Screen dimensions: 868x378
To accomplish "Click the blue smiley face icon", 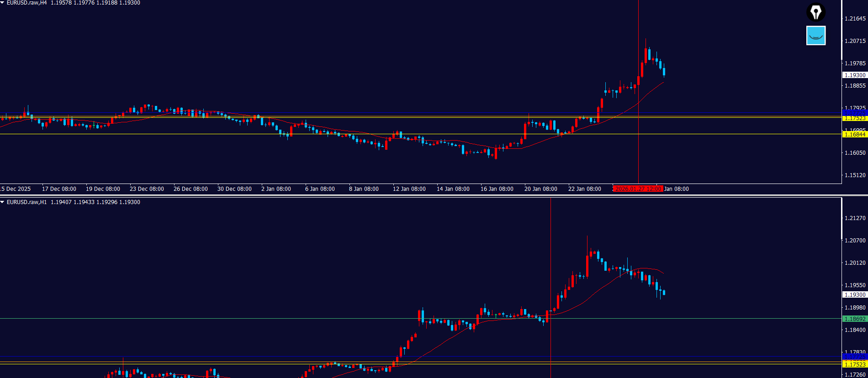I will [x=815, y=36].
